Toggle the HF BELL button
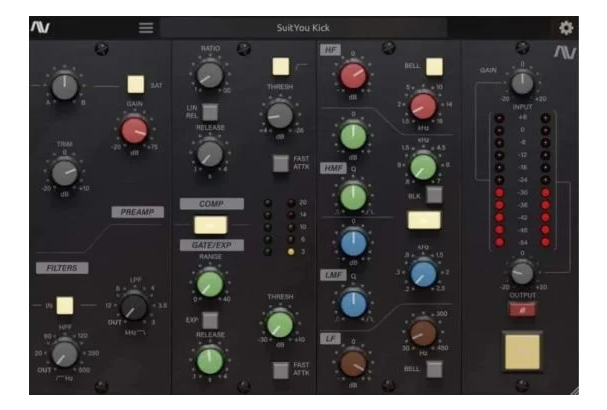This screenshot has width=607, height=410. [434, 67]
